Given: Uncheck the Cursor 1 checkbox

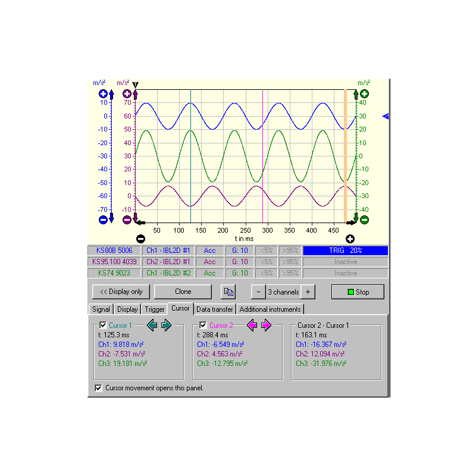Looking at the screenshot, I should point(103,325).
